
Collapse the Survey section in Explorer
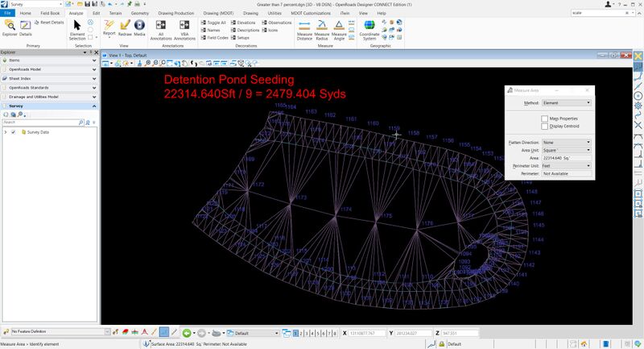[94, 106]
